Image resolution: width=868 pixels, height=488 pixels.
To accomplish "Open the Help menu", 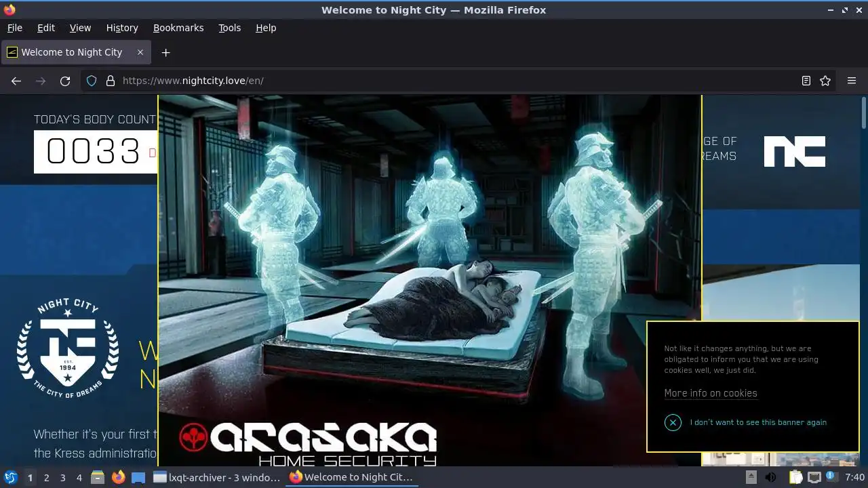I will [266, 28].
